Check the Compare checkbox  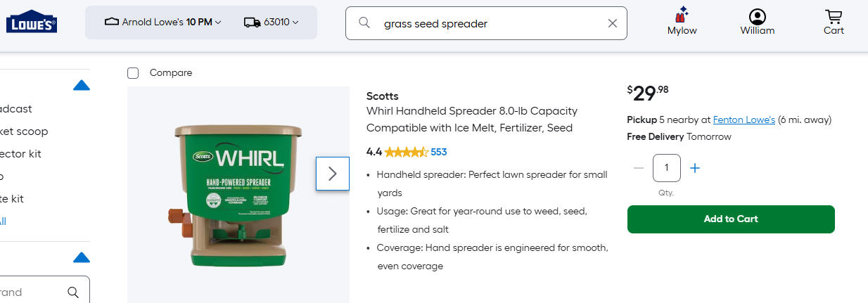(133, 72)
